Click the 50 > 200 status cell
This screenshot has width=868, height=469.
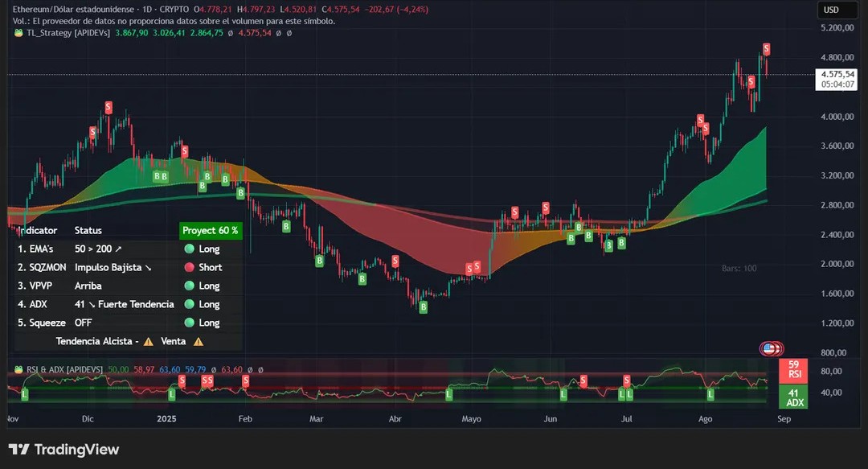point(98,249)
